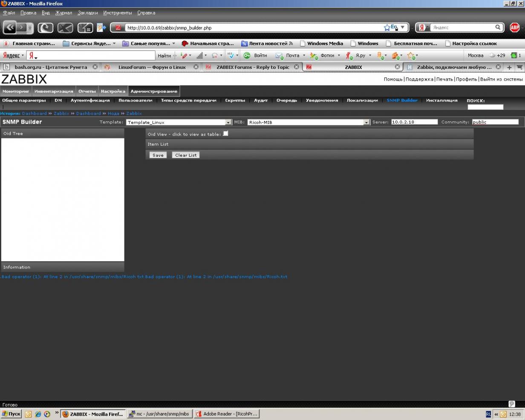Open the Закладки menu
Image resolution: width=525 pixels, height=420 pixels.
(88, 13)
